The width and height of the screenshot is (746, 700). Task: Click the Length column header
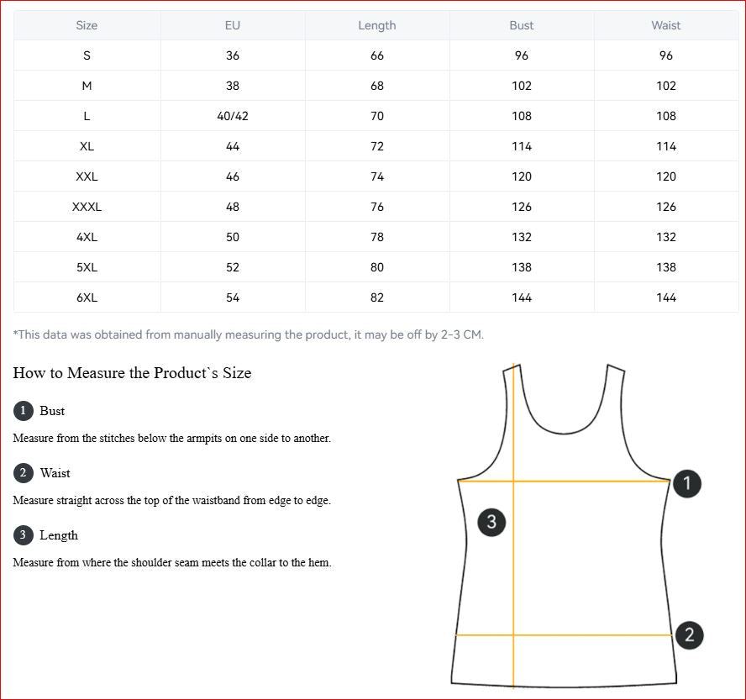tap(377, 25)
